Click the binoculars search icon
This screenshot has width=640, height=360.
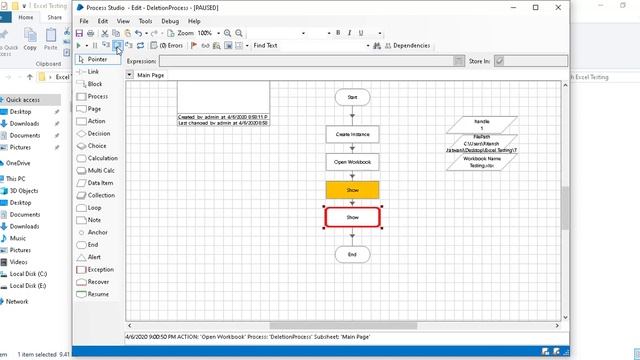[377, 46]
